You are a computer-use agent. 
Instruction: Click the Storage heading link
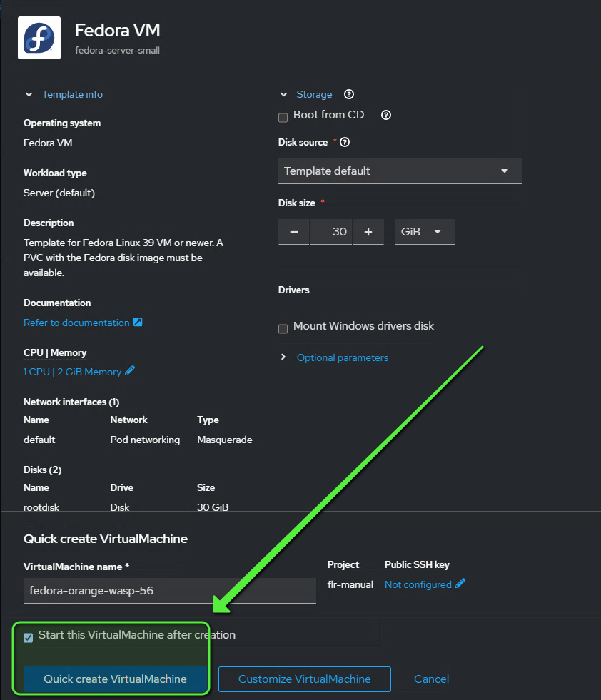(x=314, y=94)
